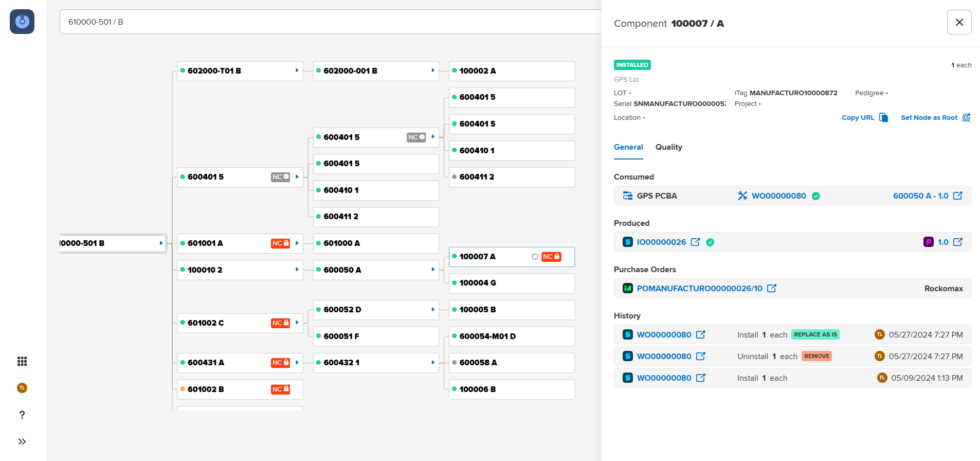The image size is (980, 461).
Task: Collapse the 601002 C node arrow
Action: (297, 323)
